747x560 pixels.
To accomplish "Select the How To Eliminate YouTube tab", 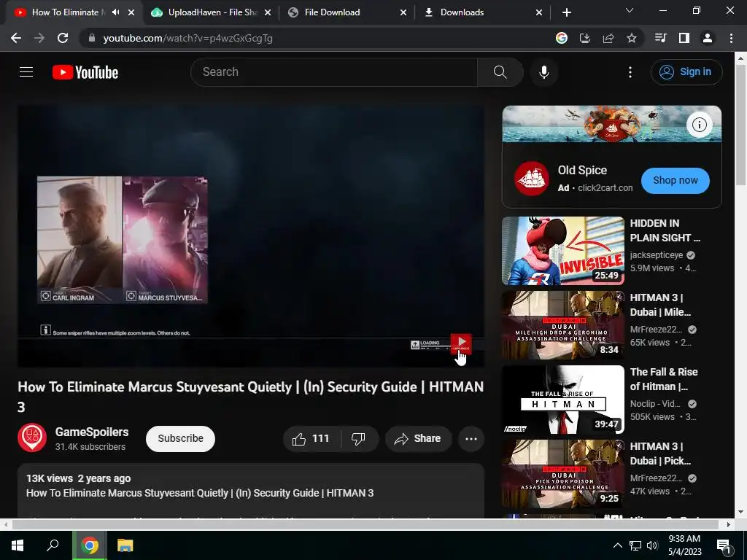I will click(x=65, y=12).
